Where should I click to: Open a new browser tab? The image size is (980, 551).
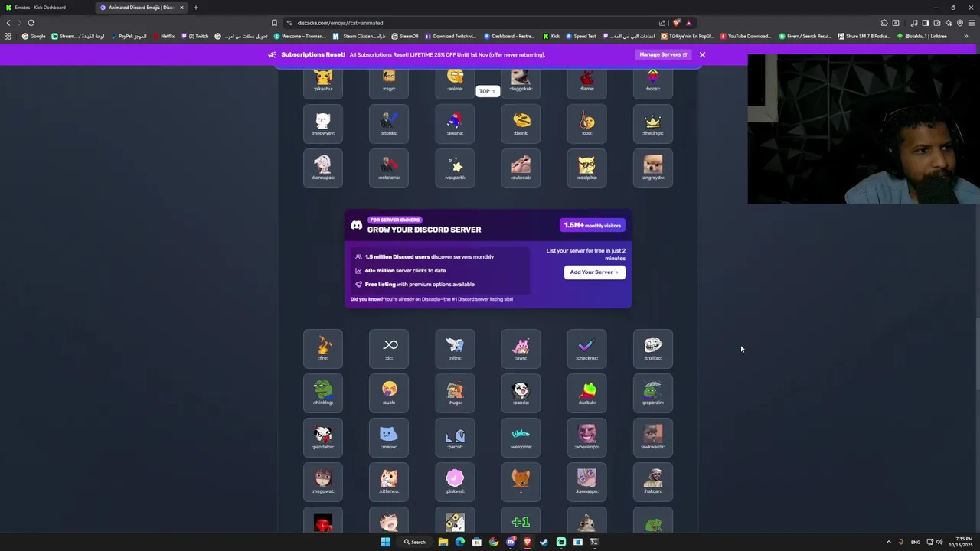195,8
